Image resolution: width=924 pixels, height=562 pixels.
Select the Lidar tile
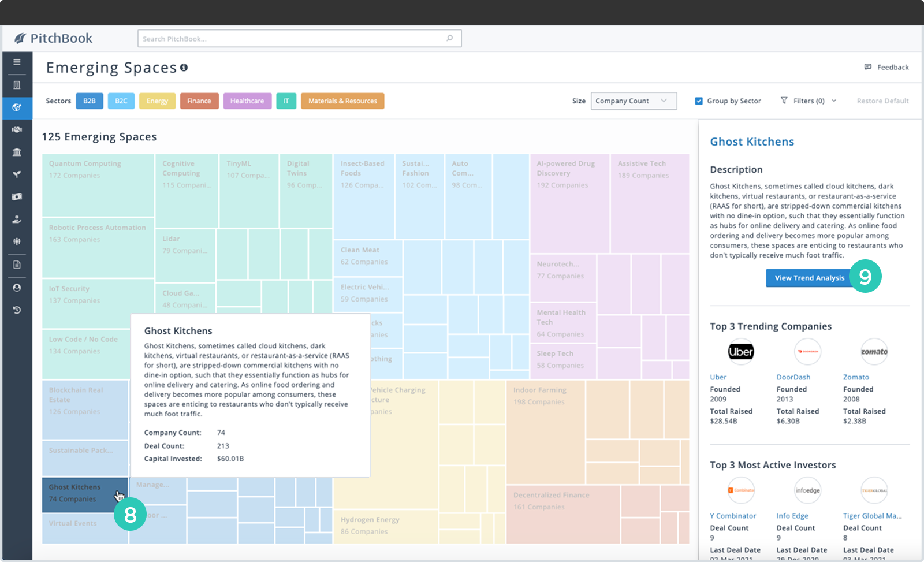[185, 255]
